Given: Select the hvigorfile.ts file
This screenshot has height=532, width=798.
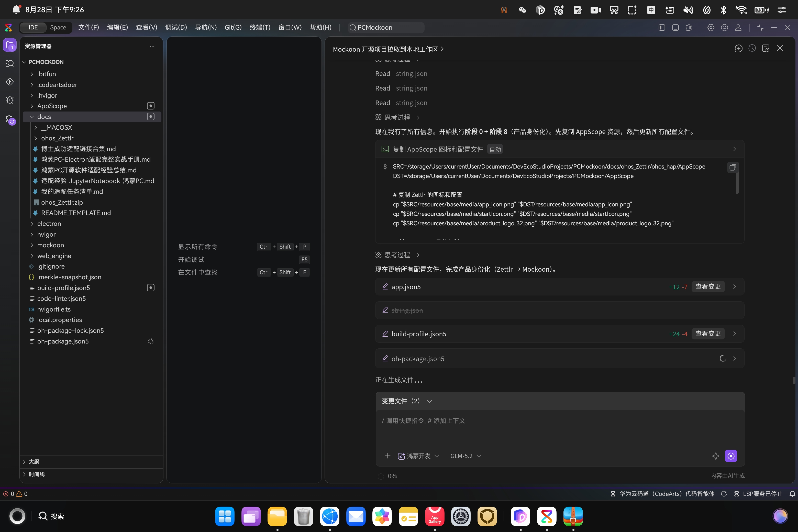Looking at the screenshot, I should 91,309.
